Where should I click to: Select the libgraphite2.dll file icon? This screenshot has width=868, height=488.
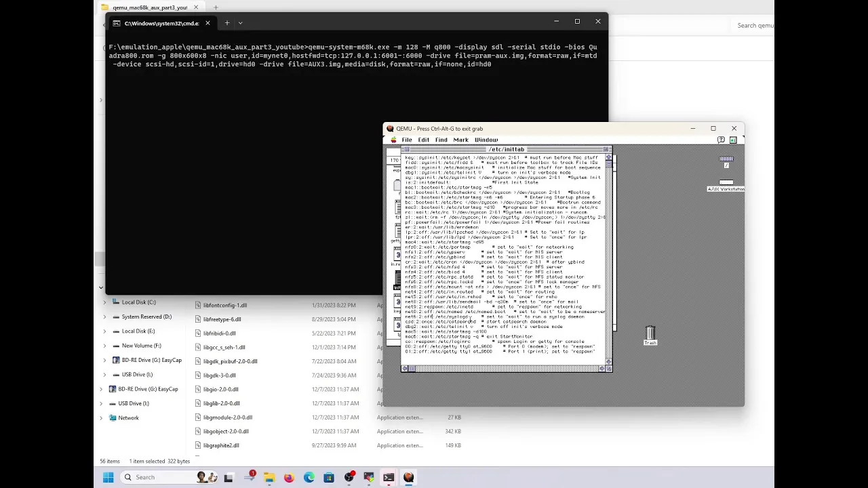coord(198,445)
